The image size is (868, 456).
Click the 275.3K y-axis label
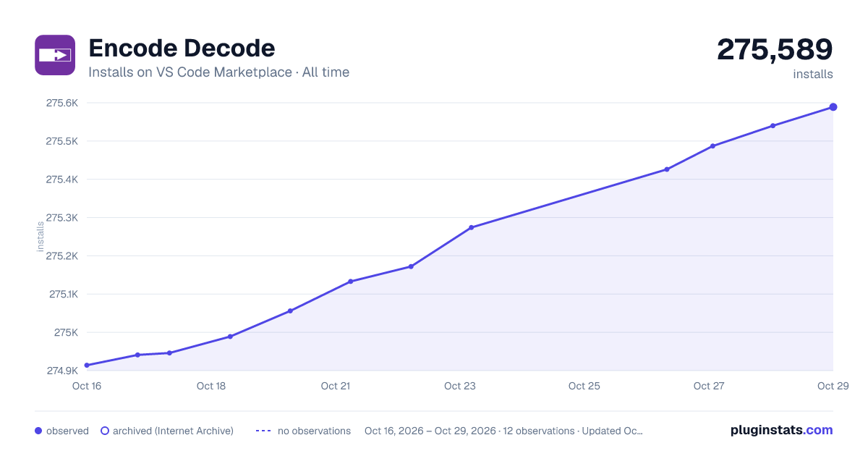tap(62, 218)
